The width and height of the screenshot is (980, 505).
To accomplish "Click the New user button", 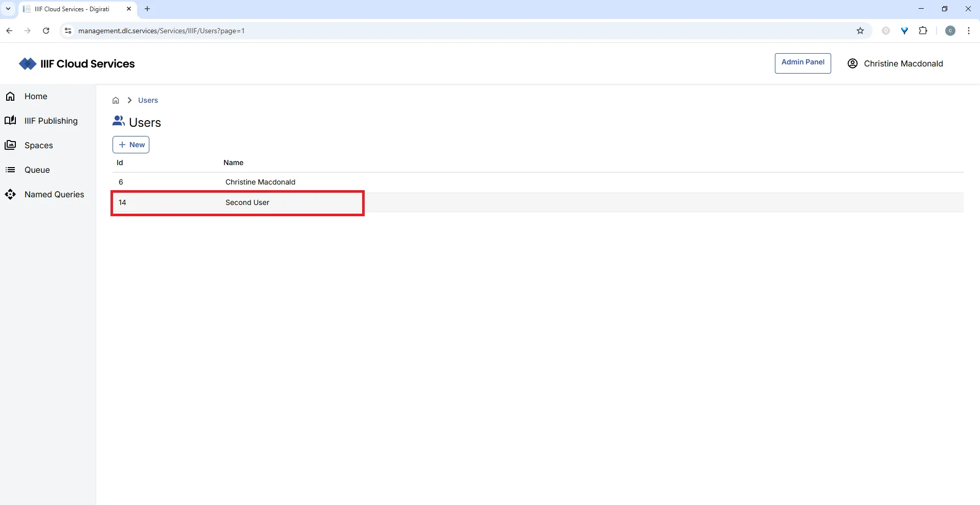I will (x=131, y=145).
